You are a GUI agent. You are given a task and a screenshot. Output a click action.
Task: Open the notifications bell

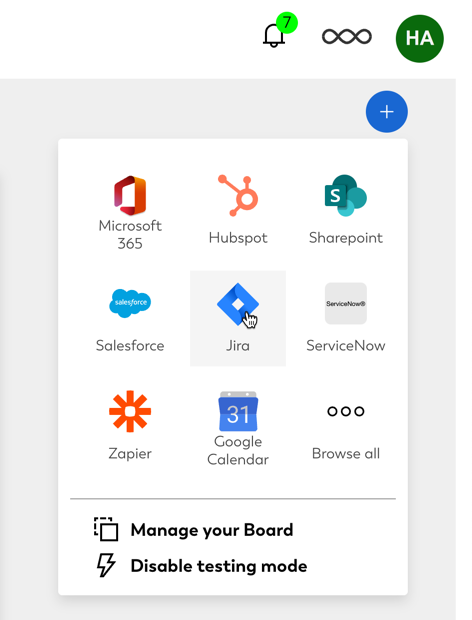coord(274,36)
